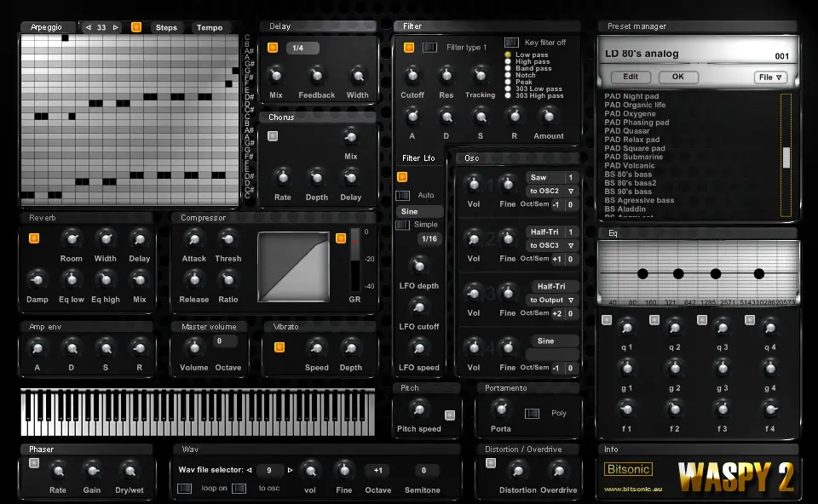Click the g 3 Eq knob
This screenshot has height=504, width=818.
[722, 369]
